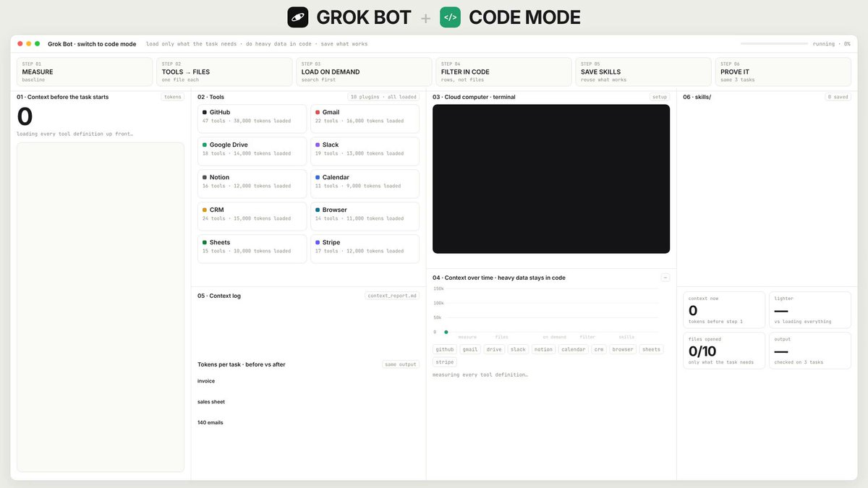Click the '0 saved' badge in skills panel
Screen dimensions: 868x488
coord(838,96)
